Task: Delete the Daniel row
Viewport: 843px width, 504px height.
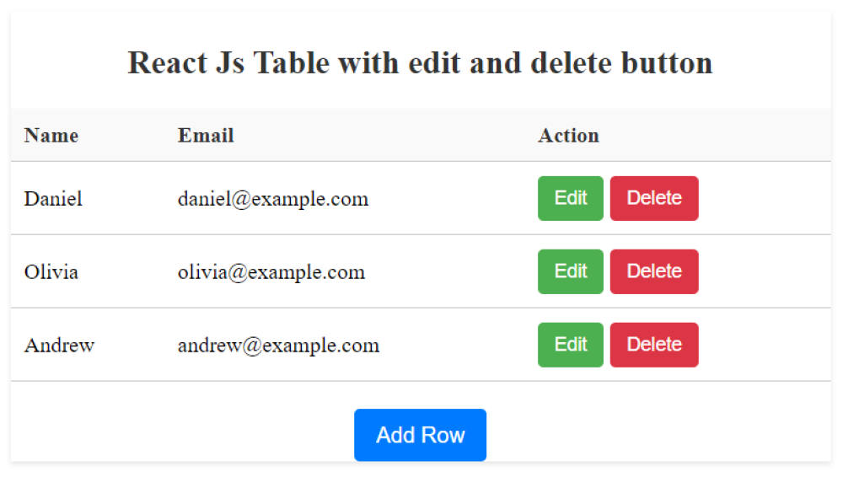Action: pyautogui.click(x=654, y=198)
